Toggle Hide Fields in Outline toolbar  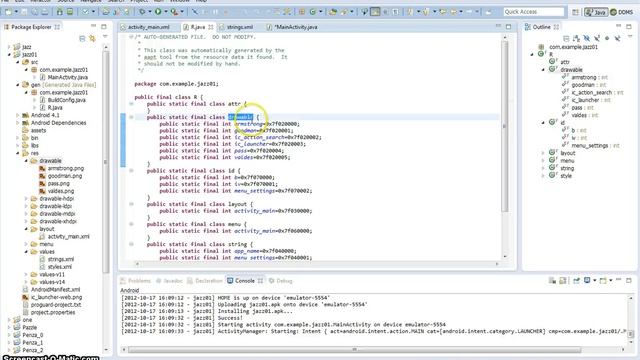(x=587, y=38)
